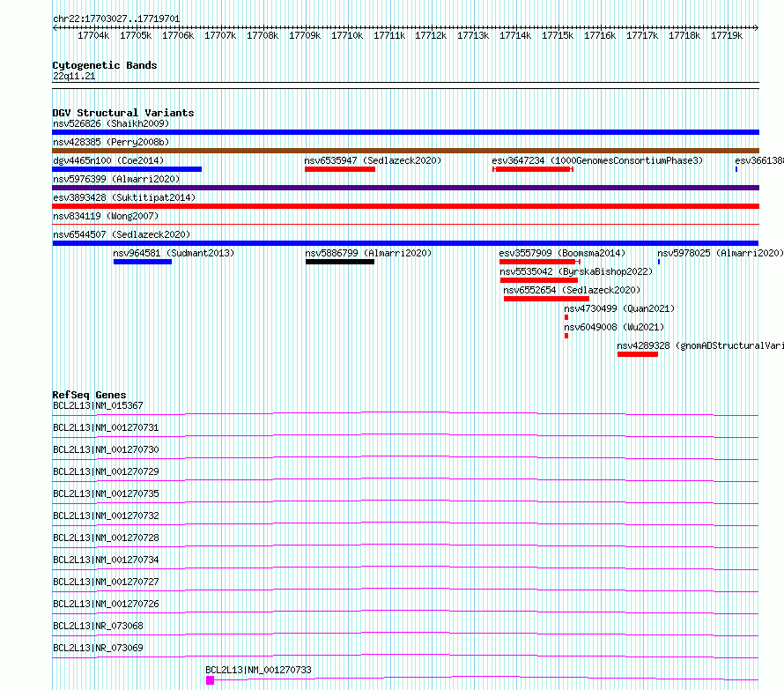Click the nsv526826 (Shaikh2009) blue bar
This screenshot has height=690, width=784.
[405, 132]
